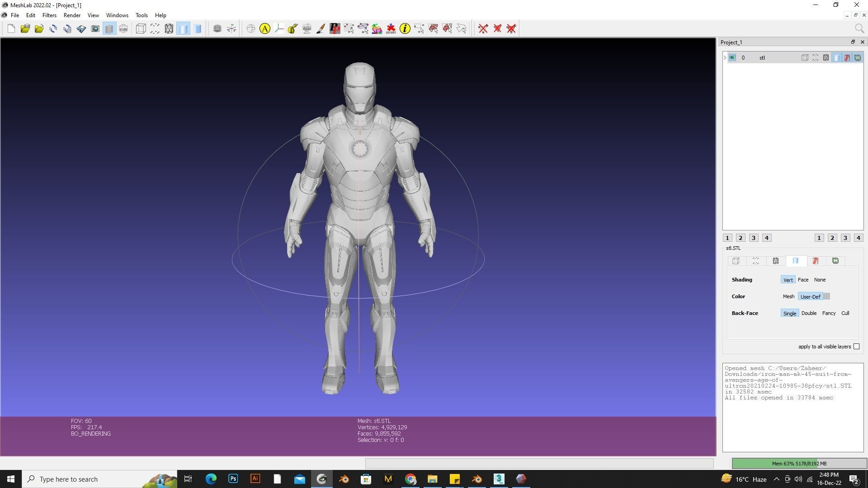The width and height of the screenshot is (868, 488).
Task: Open the User-Def gray color swatch
Action: point(827,297)
